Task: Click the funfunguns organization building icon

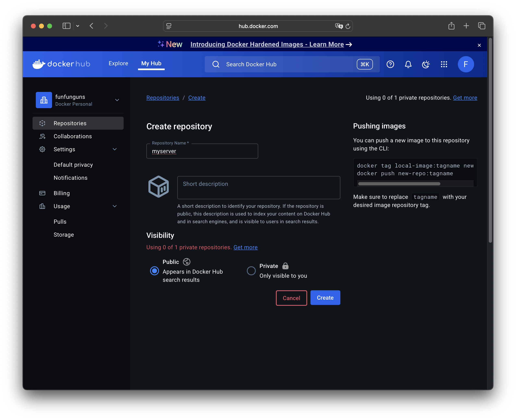Action: 44,100
